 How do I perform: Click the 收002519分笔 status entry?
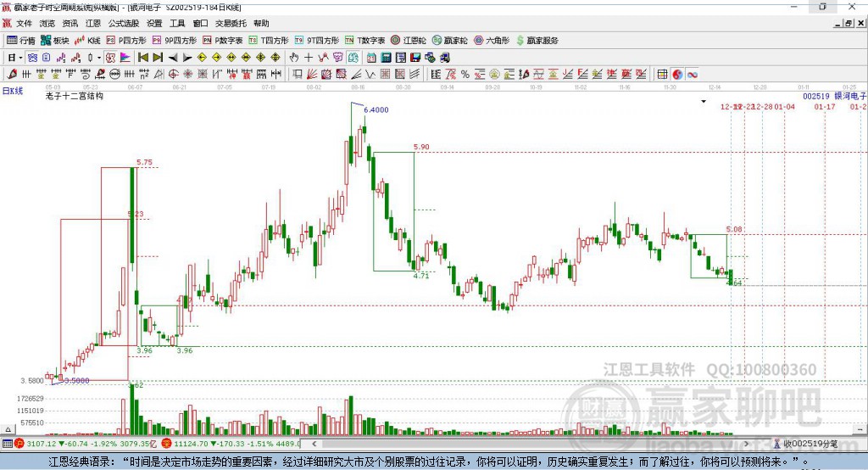pos(805,444)
